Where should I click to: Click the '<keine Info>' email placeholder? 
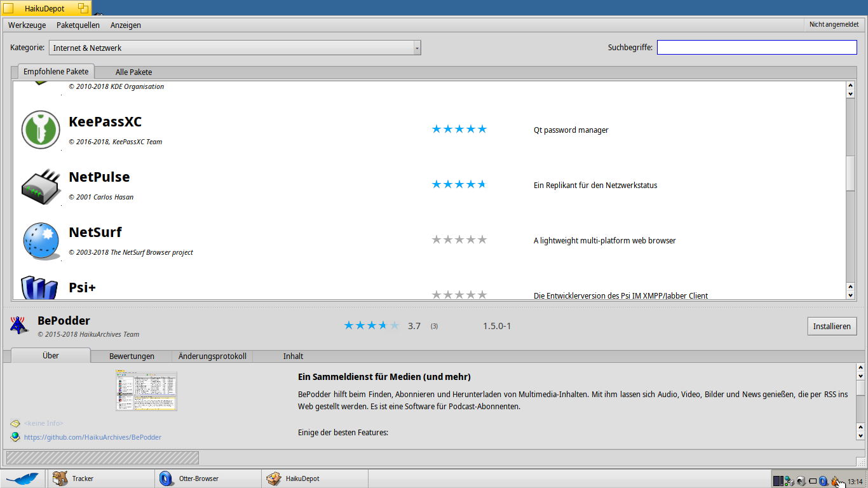click(43, 423)
